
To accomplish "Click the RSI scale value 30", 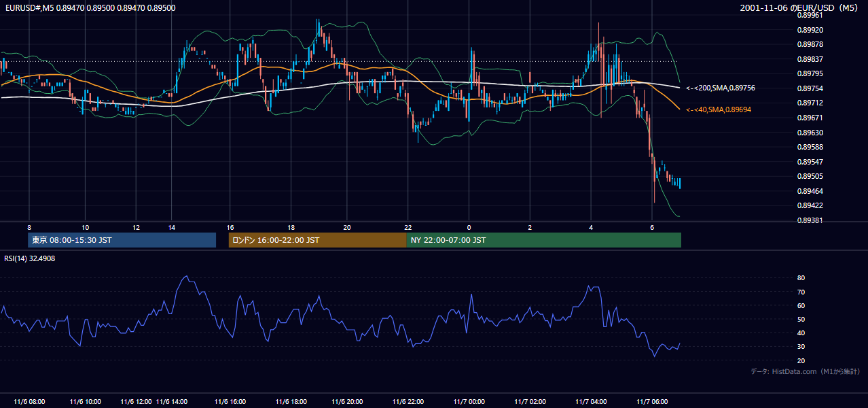I will (x=801, y=346).
